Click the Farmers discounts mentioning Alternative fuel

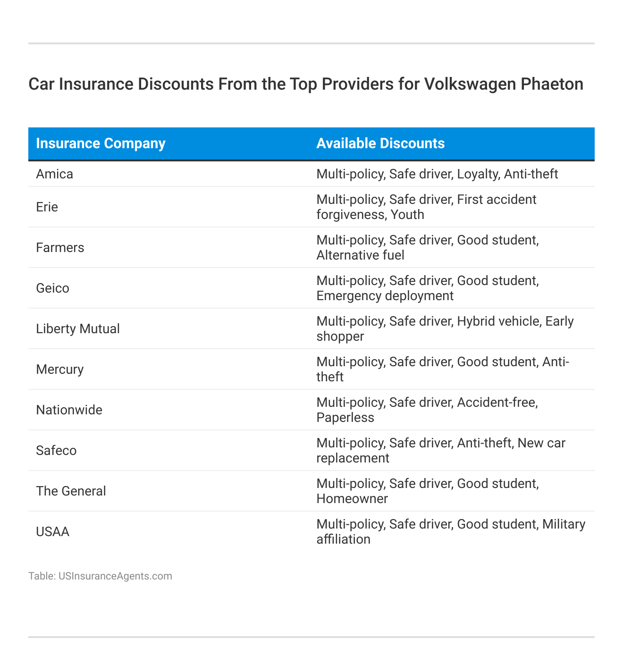point(428,247)
